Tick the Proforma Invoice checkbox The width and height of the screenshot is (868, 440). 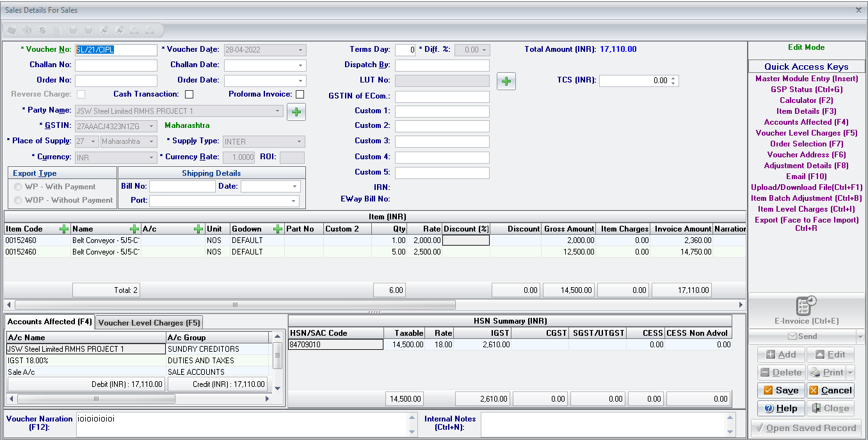300,95
